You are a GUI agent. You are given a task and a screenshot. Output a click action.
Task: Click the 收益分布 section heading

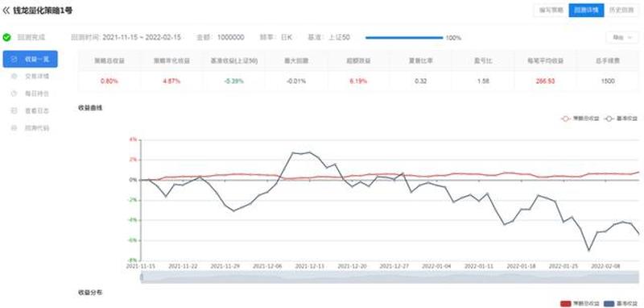(90, 293)
